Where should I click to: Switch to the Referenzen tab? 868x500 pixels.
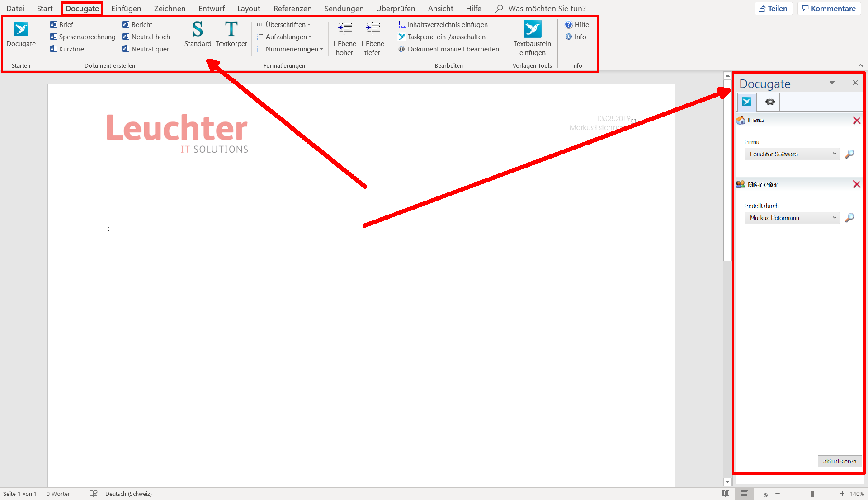point(292,9)
